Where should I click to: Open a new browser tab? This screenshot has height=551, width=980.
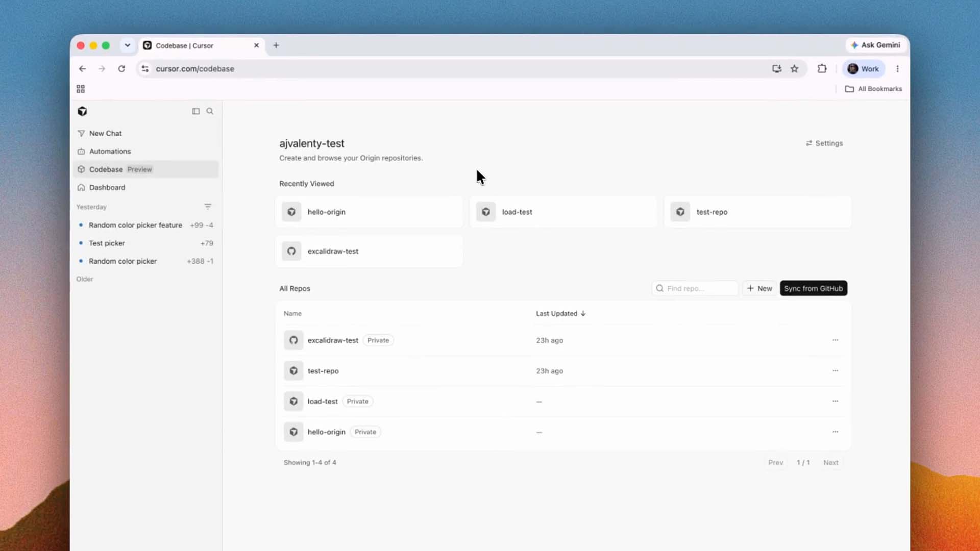click(276, 45)
